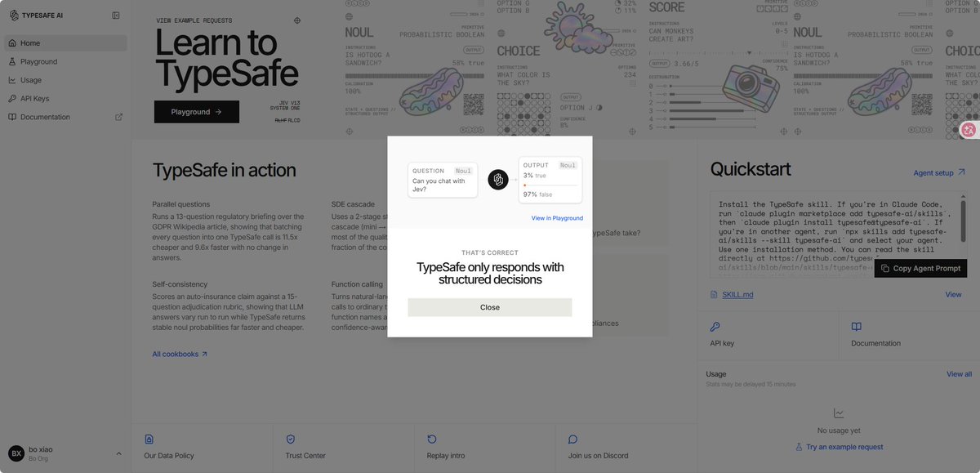Go to Usage in the sidebar
980x473 pixels.
[65, 80]
